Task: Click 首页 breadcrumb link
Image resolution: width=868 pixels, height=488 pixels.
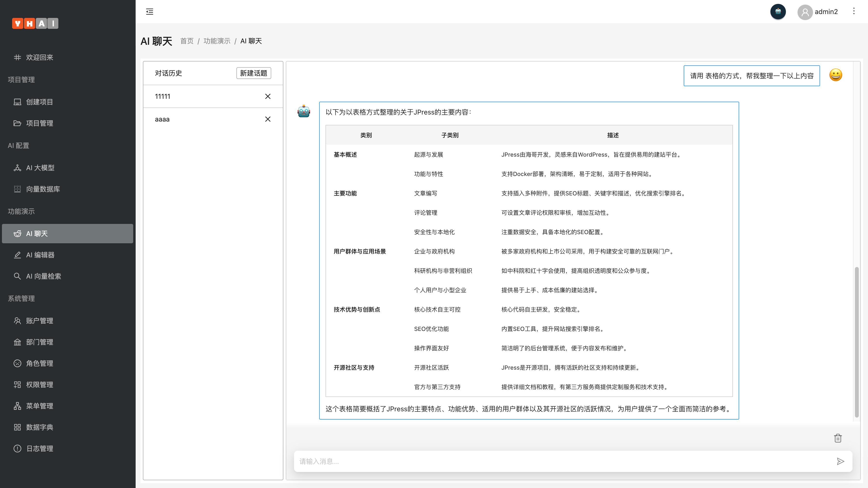Action: (187, 41)
